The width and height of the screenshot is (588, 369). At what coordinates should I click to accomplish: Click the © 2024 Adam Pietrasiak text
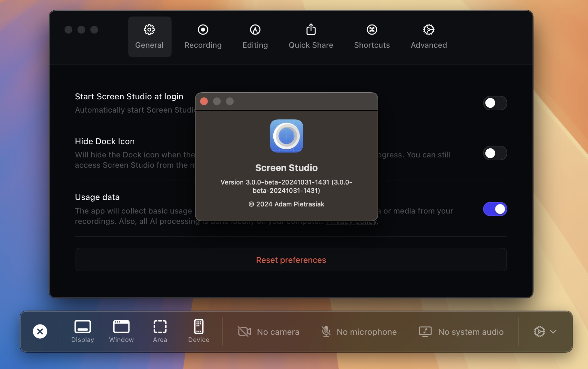[287, 204]
